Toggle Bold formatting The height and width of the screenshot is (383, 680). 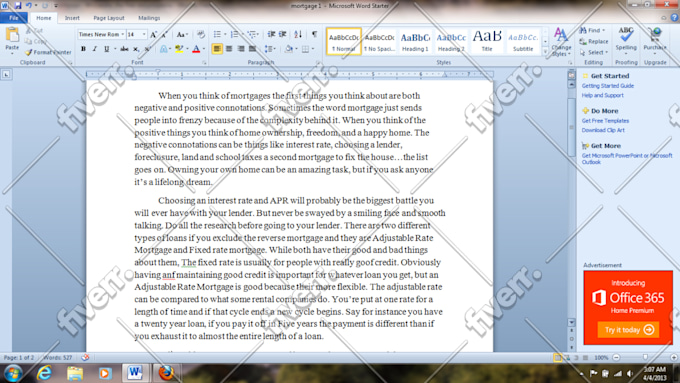(83, 49)
